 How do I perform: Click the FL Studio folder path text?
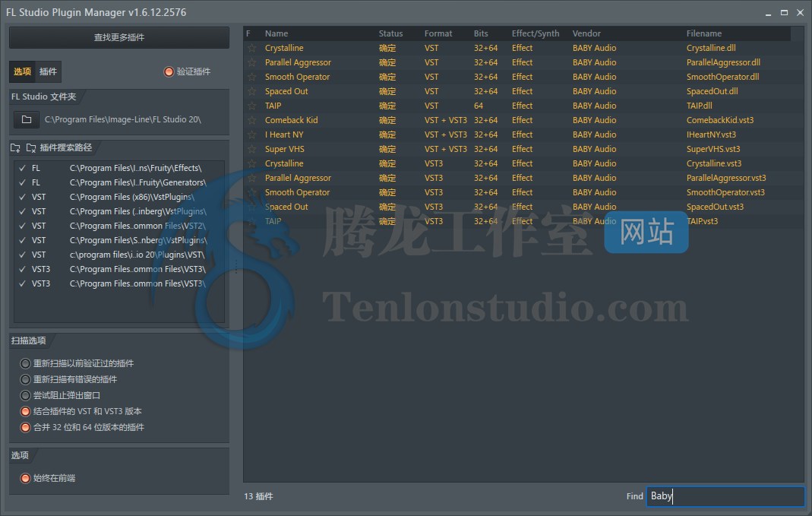(123, 119)
